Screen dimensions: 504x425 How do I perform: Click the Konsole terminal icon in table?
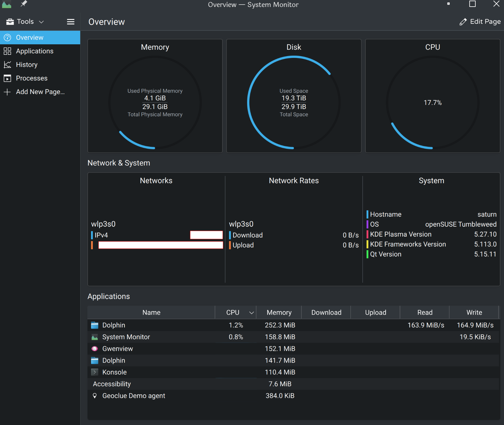pyautogui.click(x=95, y=372)
